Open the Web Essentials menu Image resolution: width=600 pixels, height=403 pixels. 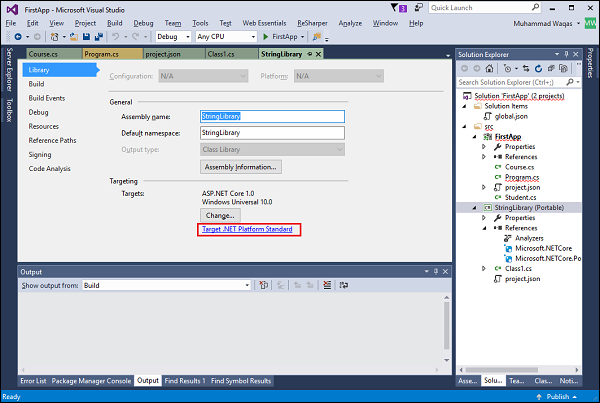pyautogui.click(x=264, y=23)
